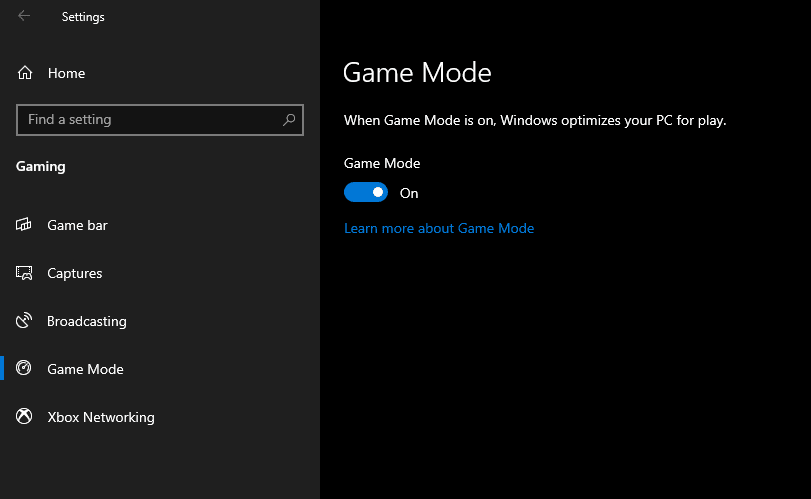
Task: Turn off the Game Mode switch
Action: [x=366, y=192]
